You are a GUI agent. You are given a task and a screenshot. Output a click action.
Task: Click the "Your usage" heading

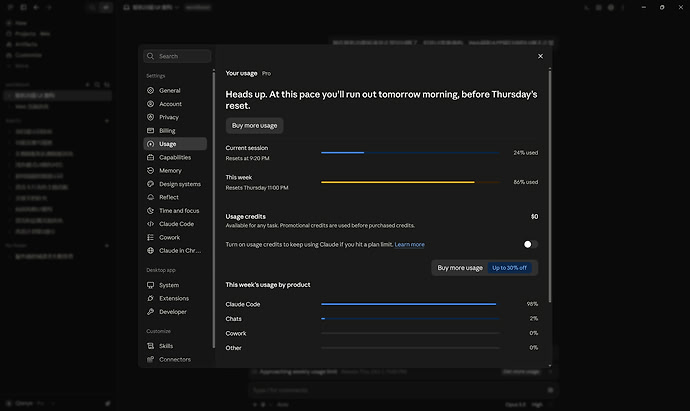click(x=241, y=73)
